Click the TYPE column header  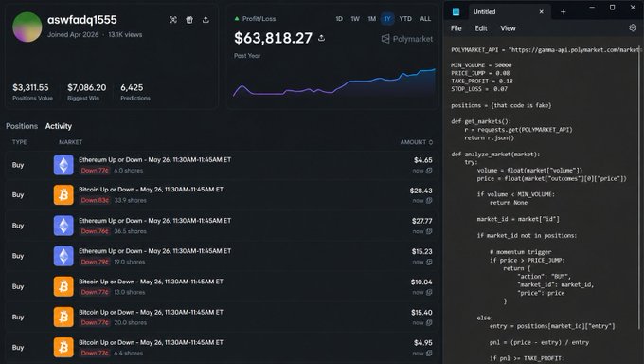tap(19, 142)
